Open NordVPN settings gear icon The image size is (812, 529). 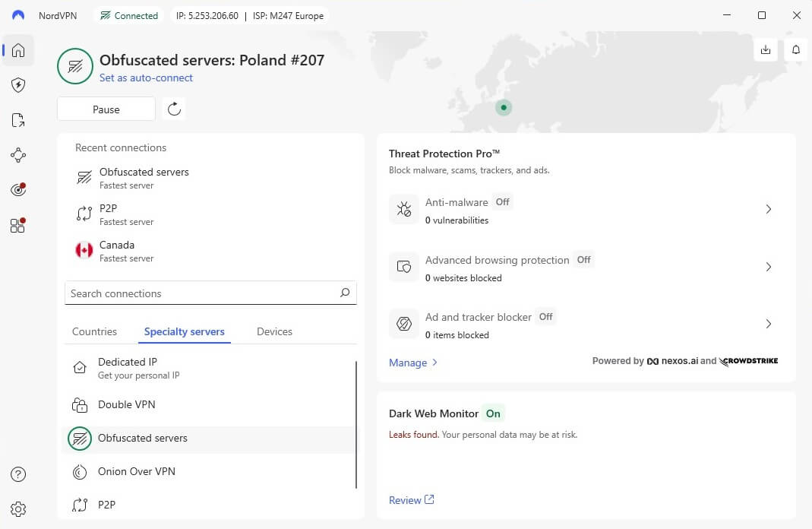(18, 509)
